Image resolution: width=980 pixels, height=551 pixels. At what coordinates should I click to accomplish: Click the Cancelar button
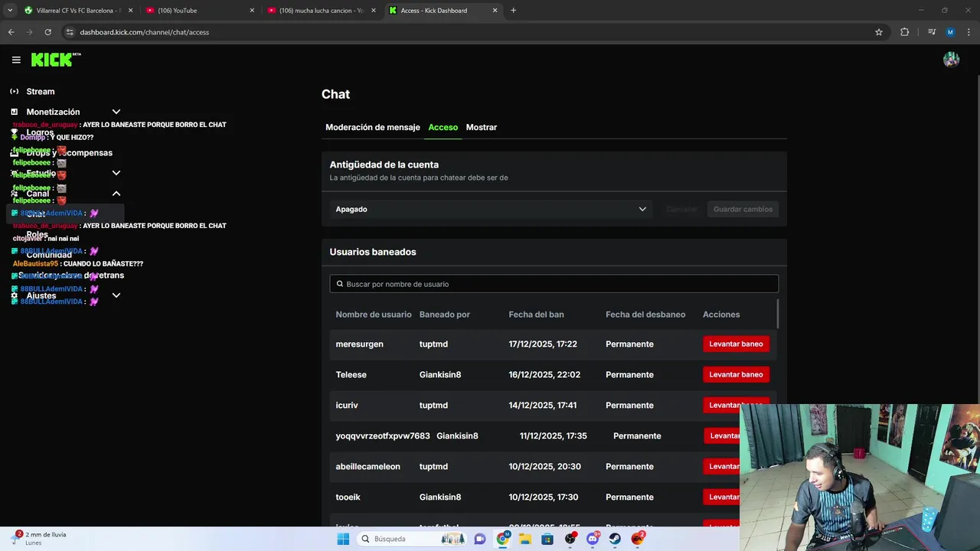click(681, 209)
